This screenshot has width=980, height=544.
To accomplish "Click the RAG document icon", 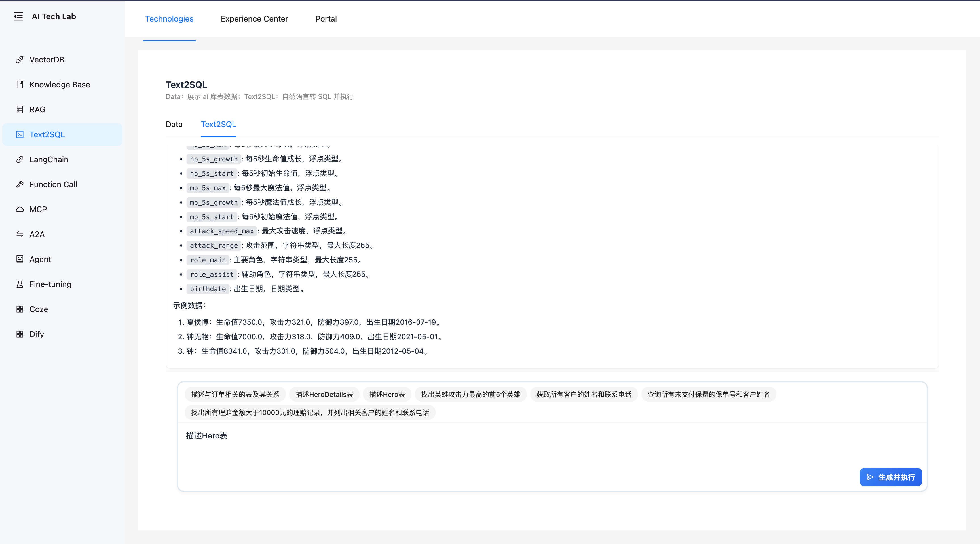I will (20, 109).
